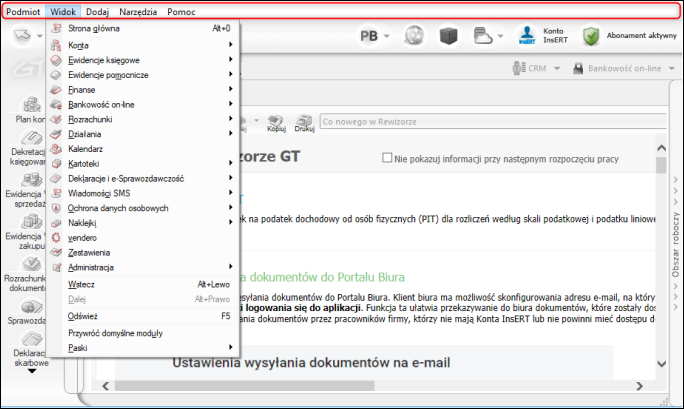Viewport: 684px width, 409px height.
Task: Choose Przywróć domyślne moduły
Action: [143, 334]
